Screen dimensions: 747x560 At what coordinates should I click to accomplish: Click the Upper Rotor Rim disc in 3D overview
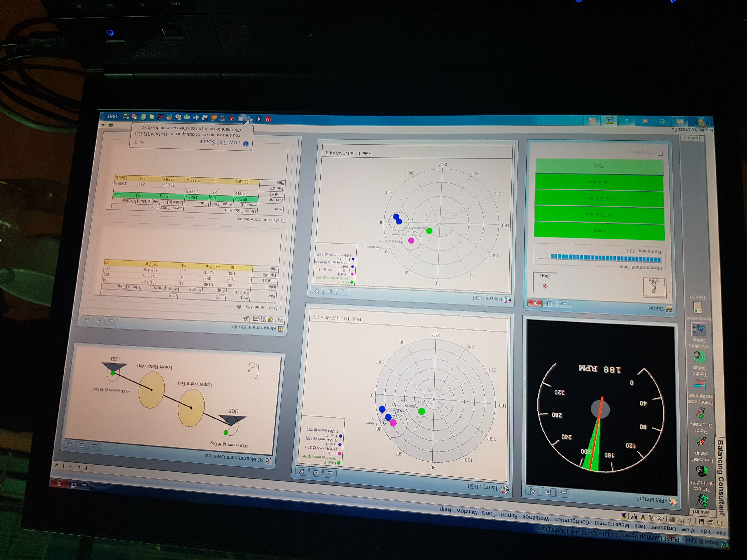click(x=191, y=408)
